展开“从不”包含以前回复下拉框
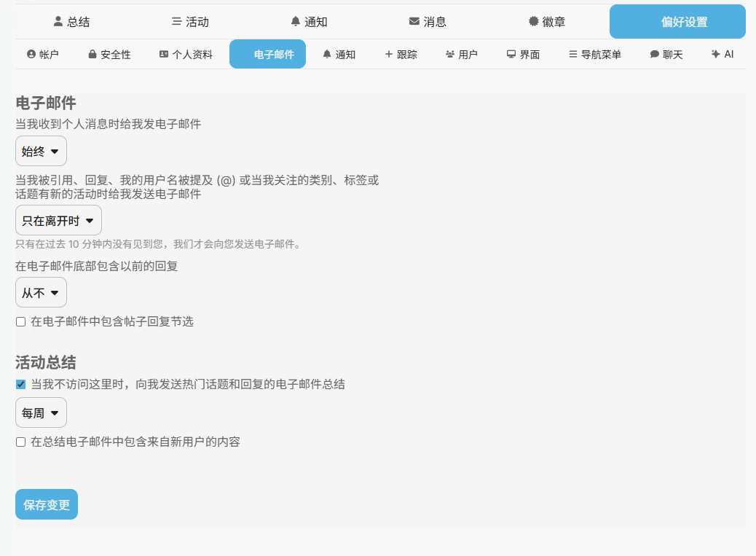 coord(41,293)
